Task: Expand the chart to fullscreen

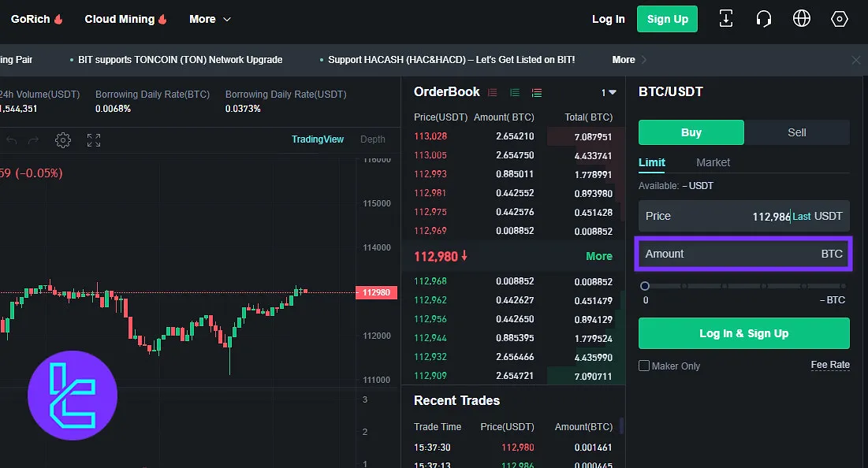Action: click(x=94, y=140)
